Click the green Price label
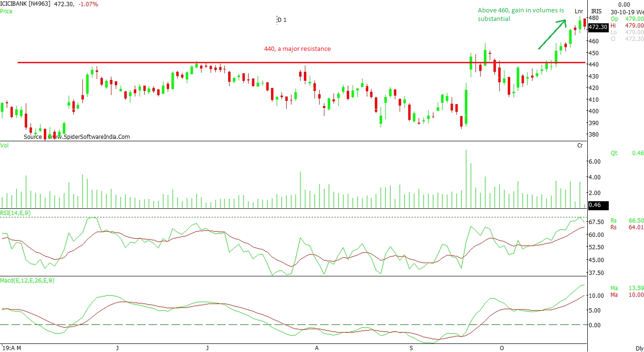Screen dimensions: 644x352 point(7,11)
